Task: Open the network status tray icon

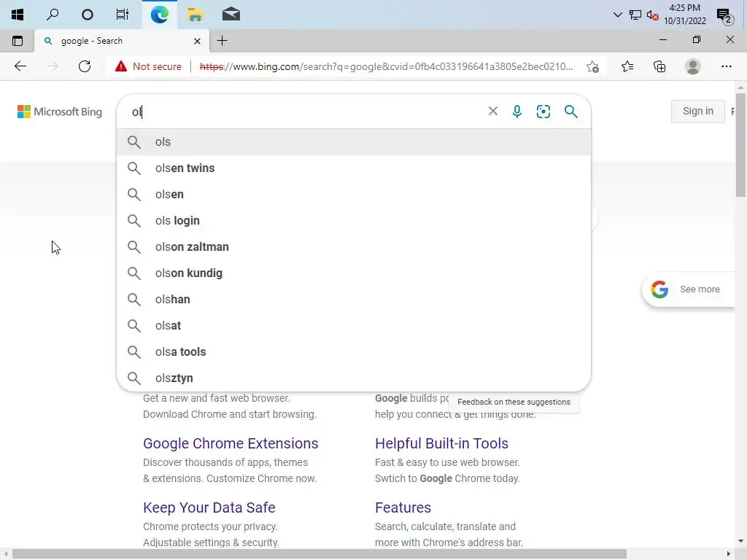Action: click(x=635, y=15)
